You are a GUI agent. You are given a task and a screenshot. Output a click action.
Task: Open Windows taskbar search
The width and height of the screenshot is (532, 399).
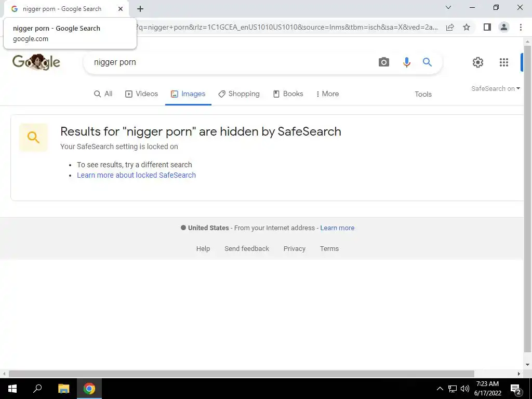pos(37,389)
